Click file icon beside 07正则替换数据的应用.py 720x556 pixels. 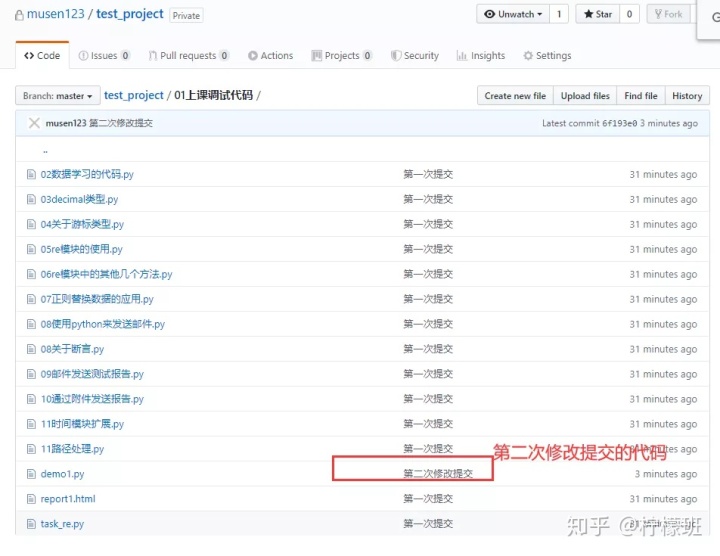31,299
